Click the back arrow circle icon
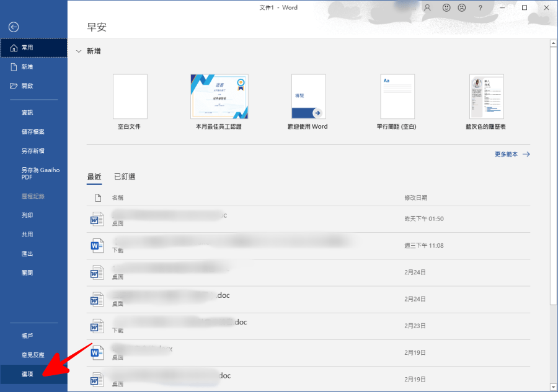Viewport: 558px width, 392px height. click(x=14, y=27)
